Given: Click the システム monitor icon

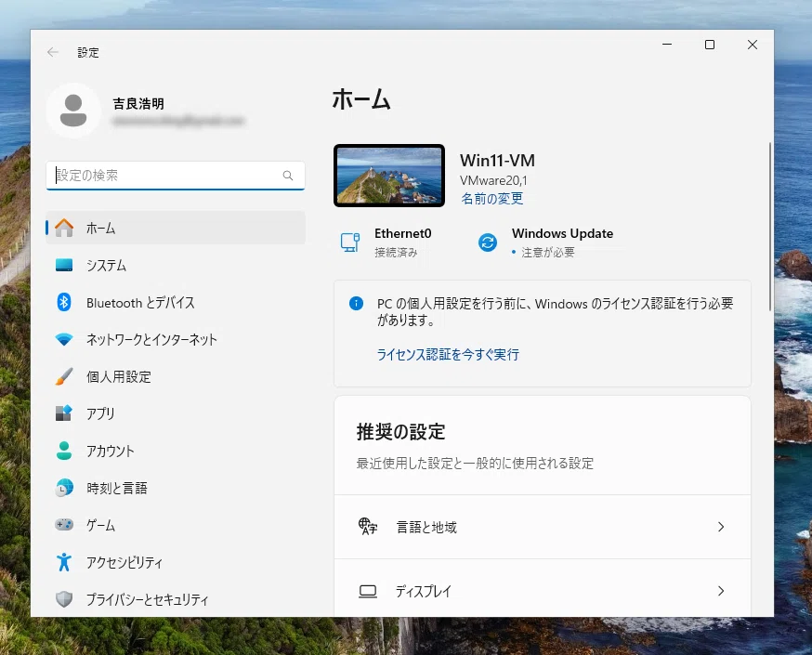Looking at the screenshot, I should [x=64, y=265].
